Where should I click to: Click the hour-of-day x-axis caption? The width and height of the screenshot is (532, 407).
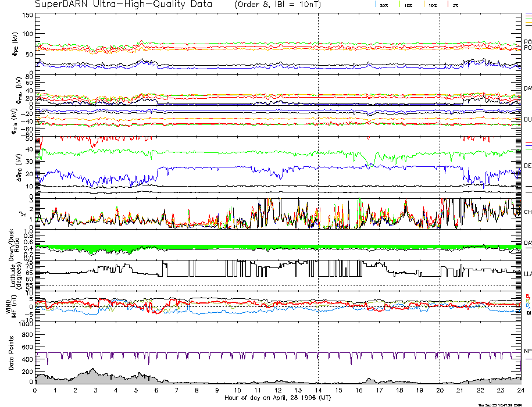(277, 398)
